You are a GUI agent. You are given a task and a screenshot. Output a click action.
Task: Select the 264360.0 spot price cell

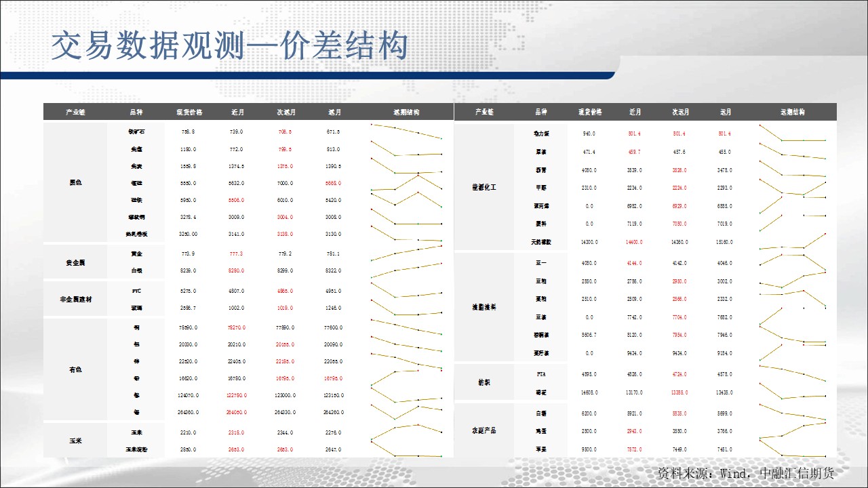coord(188,412)
